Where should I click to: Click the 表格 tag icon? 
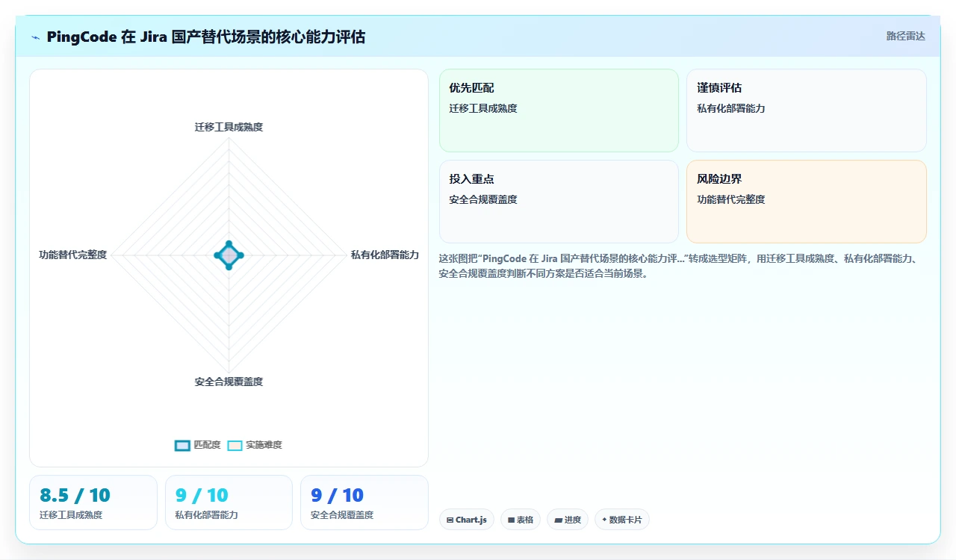point(511,520)
